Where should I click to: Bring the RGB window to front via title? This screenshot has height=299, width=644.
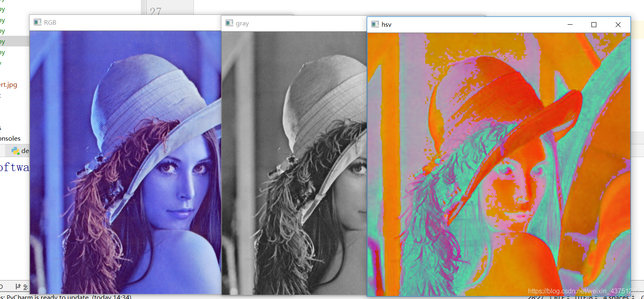50,22
